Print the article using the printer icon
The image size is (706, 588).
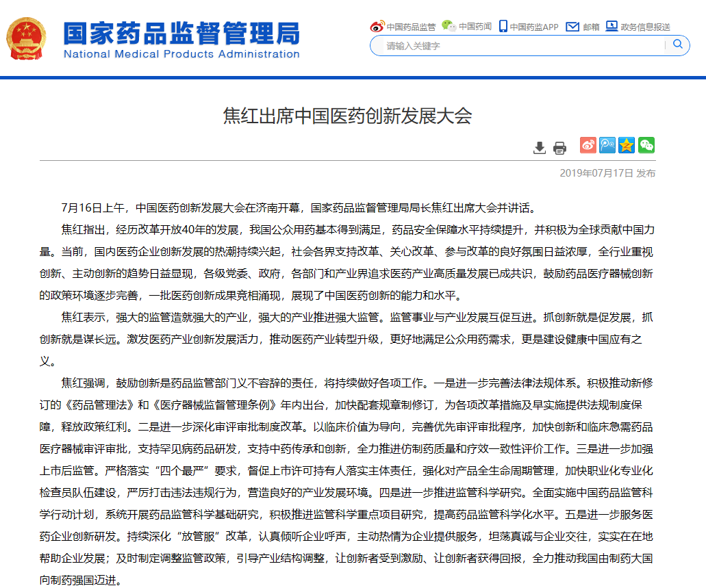pyautogui.click(x=559, y=148)
